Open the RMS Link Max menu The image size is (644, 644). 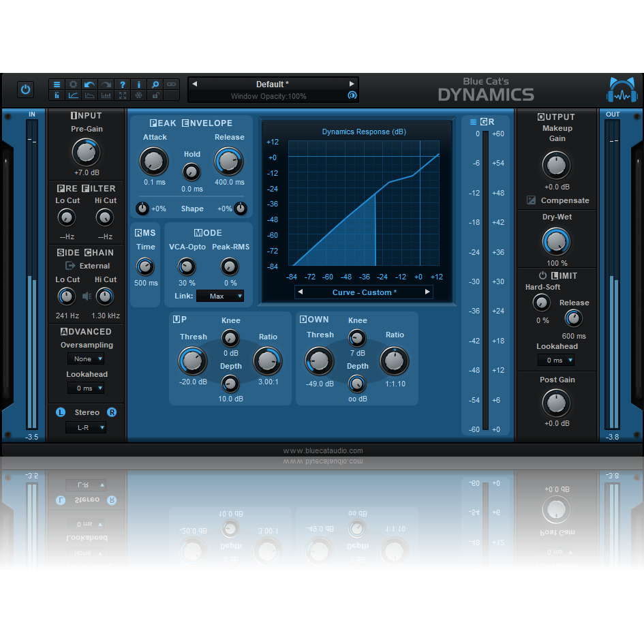(x=219, y=296)
